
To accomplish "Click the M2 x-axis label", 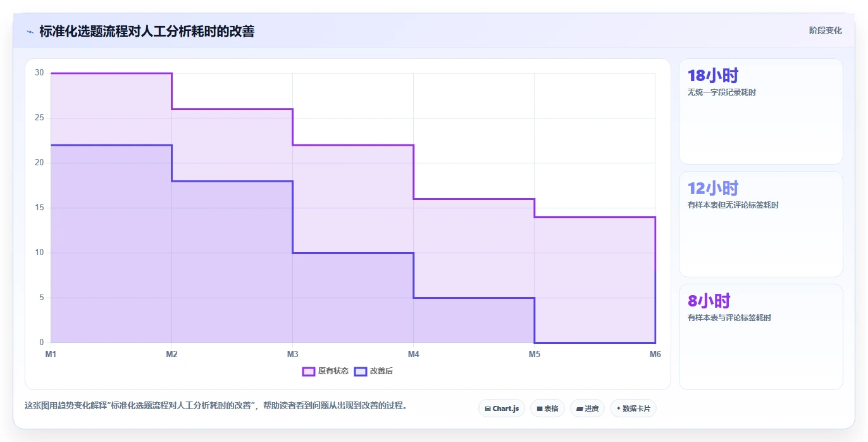I will pos(171,354).
